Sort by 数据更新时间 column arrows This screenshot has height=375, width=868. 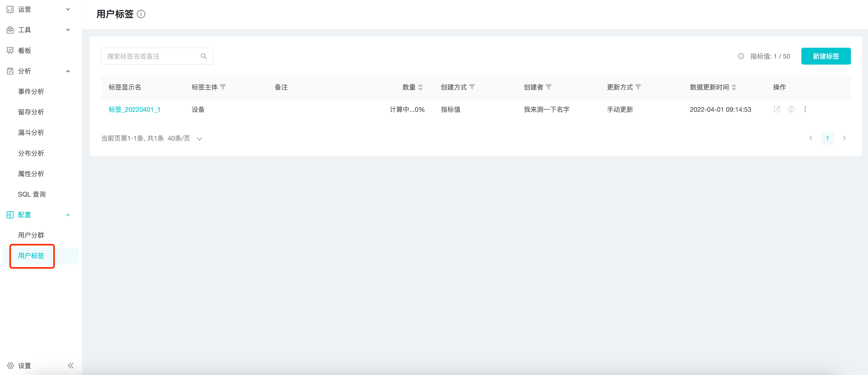pyautogui.click(x=734, y=87)
